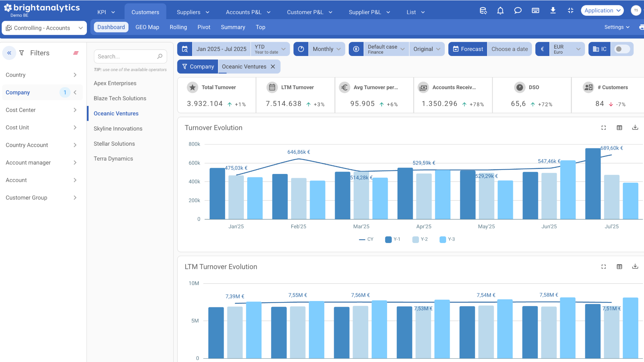Select Skyline Innovations company
This screenshot has width=644, height=362.
118,129
